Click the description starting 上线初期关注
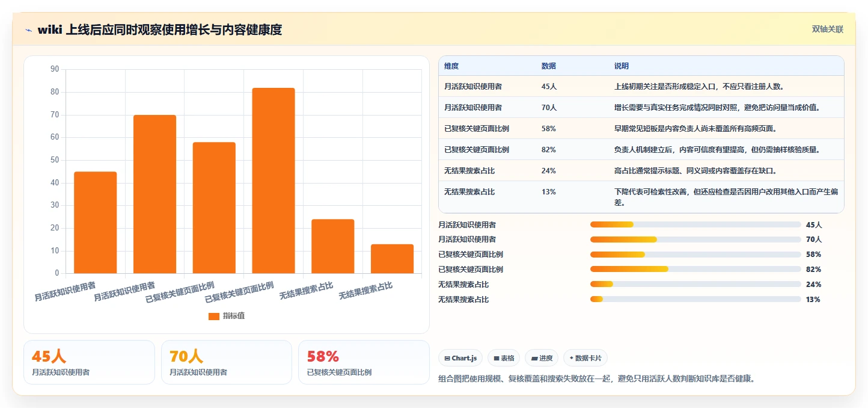 [699, 87]
